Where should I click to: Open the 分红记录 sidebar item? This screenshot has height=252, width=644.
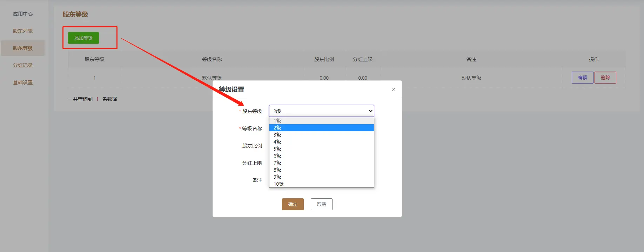23,65
